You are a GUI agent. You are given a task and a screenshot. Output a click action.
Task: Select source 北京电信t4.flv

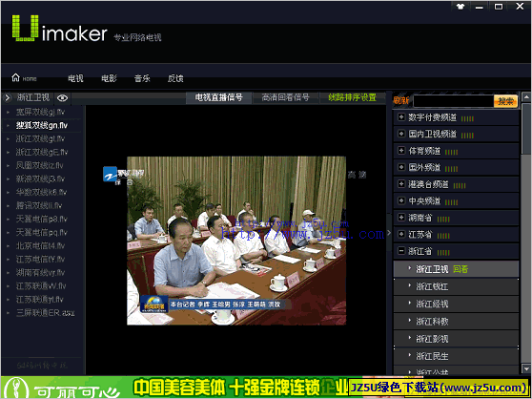41,246
